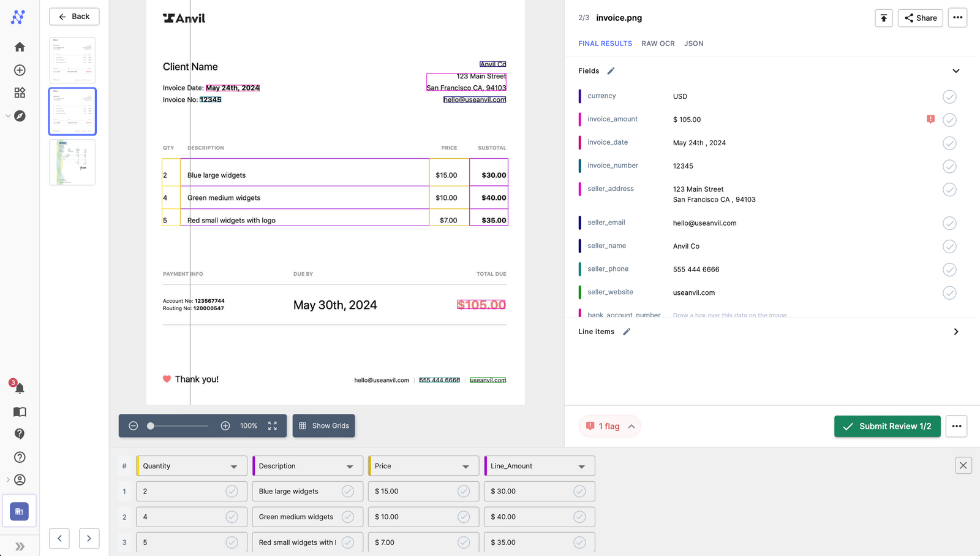Switch to the JSON tab

point(693,44)
